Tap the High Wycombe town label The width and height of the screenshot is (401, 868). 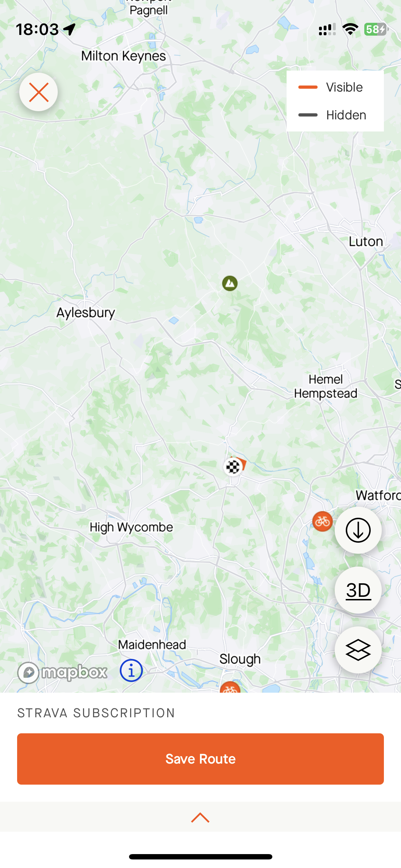point(131,527)
